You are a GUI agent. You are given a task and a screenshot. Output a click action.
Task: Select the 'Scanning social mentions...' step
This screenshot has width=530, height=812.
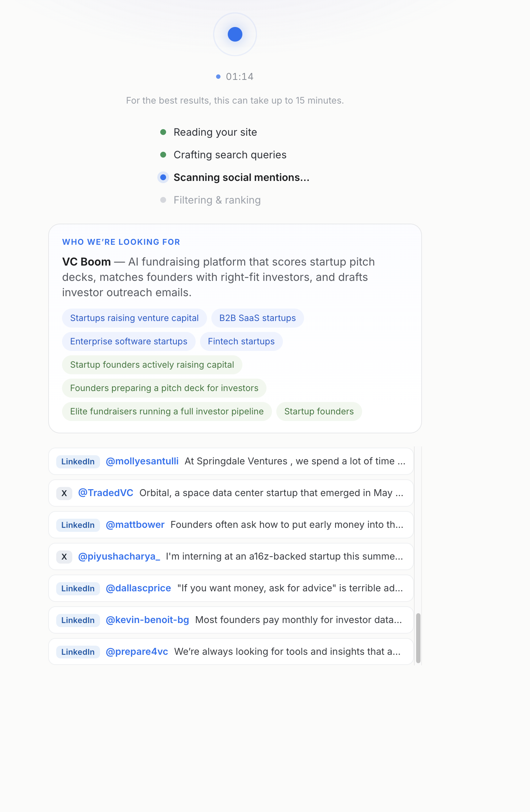(242, 177)
